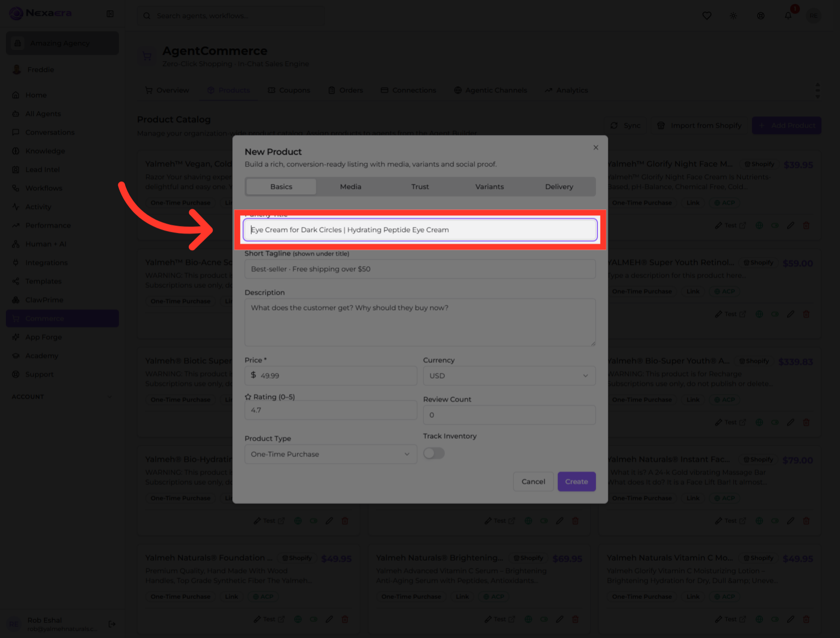The image size is (840, 638).
Task: Expand the ACCOUNT section in sidebar
Action: tap(62, 397)
